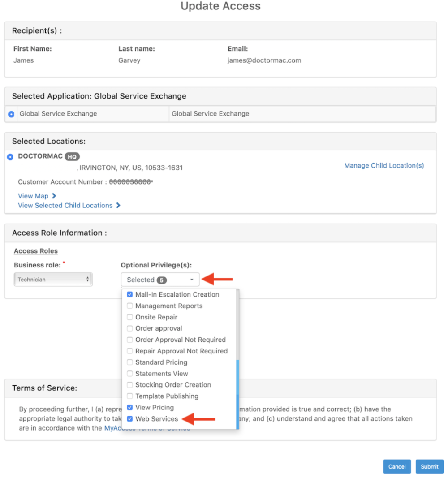Check Repair Approval Not Required option
The height and width of the screenshot is (478, 448).
point(130,351)
